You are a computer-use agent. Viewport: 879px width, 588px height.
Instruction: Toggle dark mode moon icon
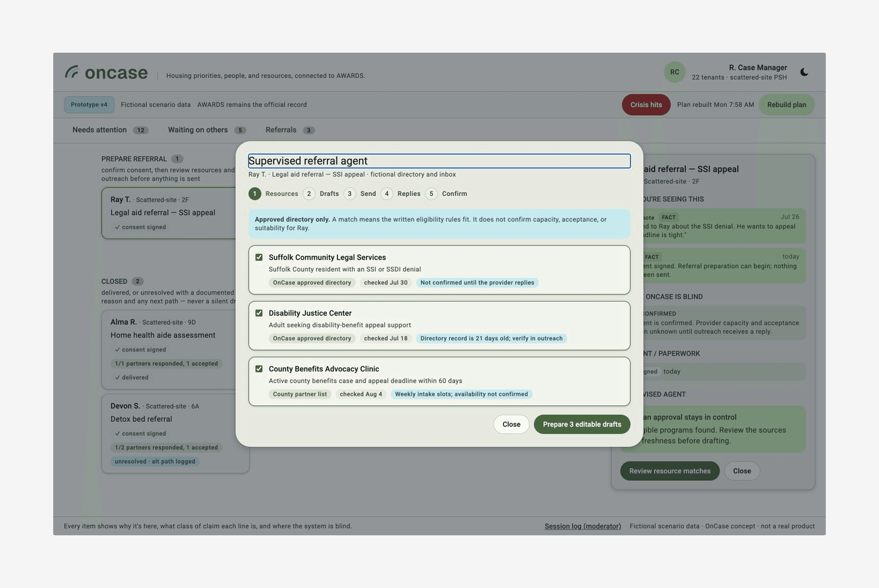click(804, 72)
